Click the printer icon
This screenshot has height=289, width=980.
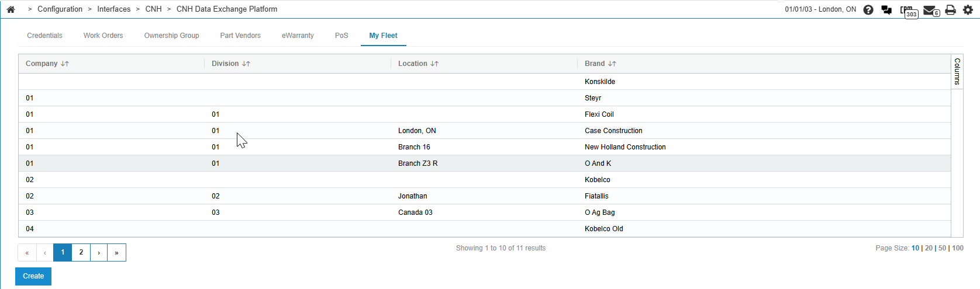point(951,10)
